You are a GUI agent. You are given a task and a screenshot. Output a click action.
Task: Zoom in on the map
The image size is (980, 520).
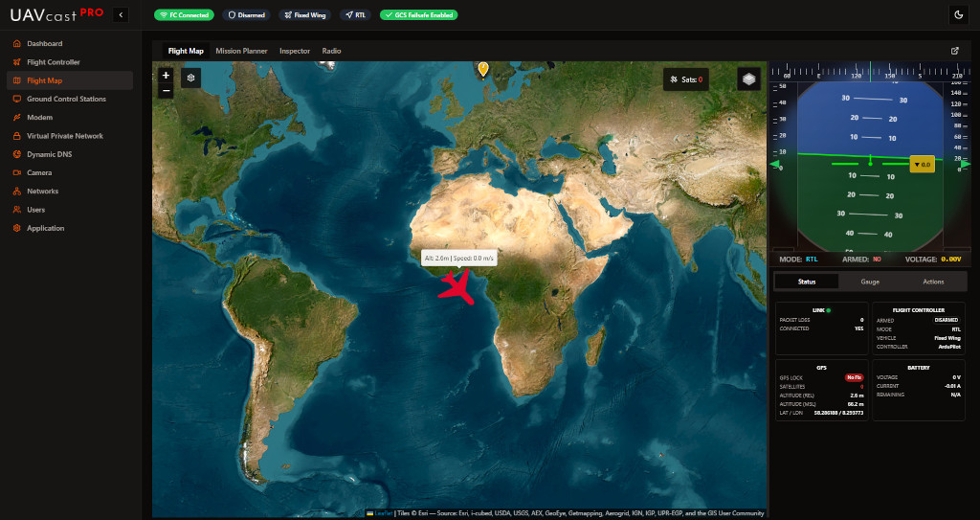(166, 75)
